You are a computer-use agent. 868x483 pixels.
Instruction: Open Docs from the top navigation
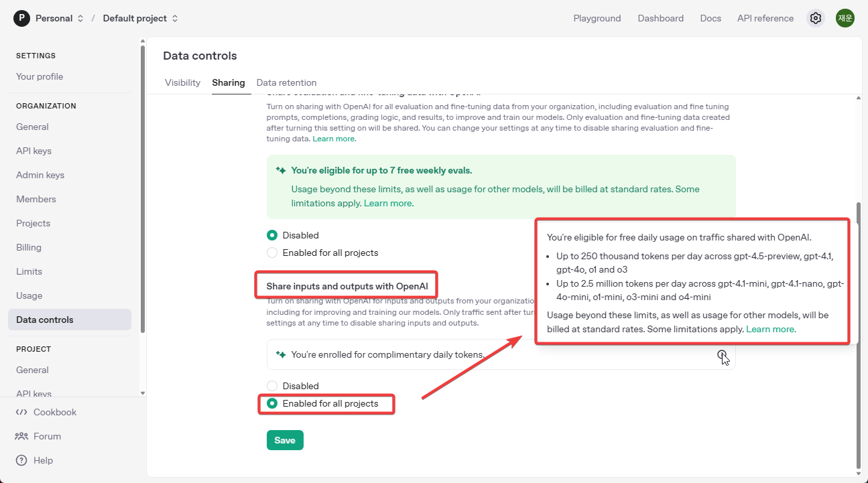[x=710, y=18]
